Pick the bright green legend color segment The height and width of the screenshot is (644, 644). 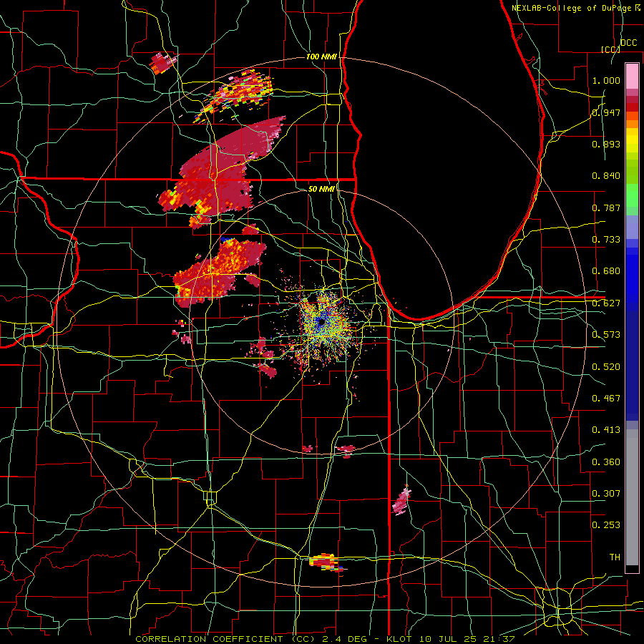coord(632,196)
